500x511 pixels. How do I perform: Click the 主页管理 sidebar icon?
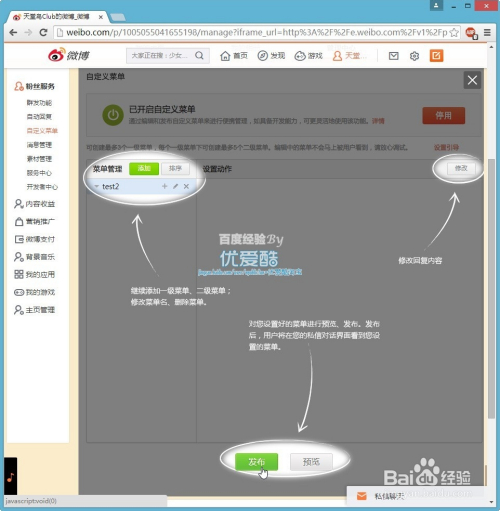coord(19,310)
